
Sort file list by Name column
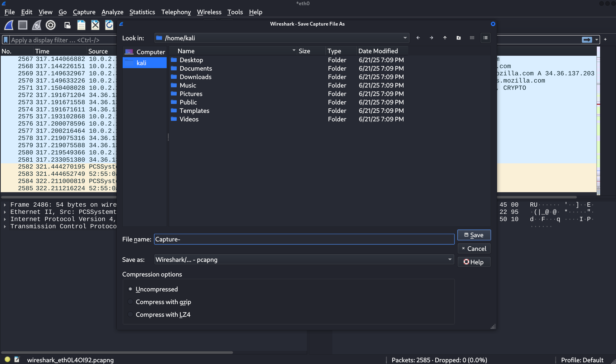[x=233, y=51]
